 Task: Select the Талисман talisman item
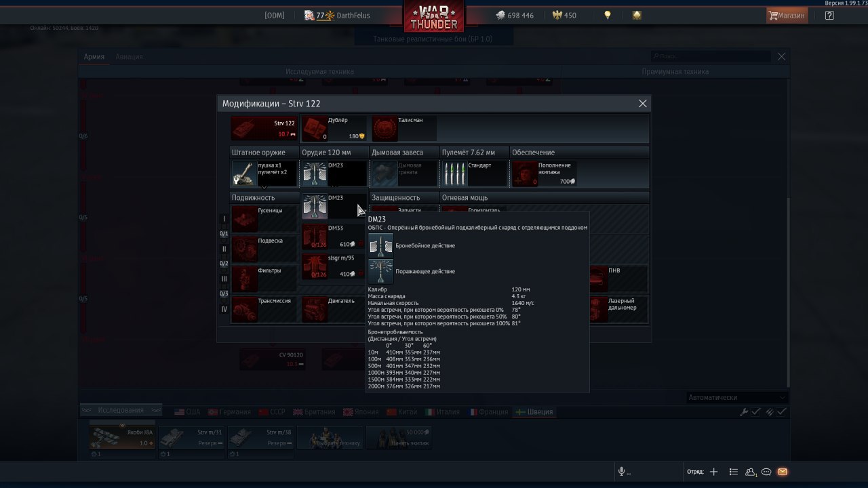pyautogui.click(x=405, y=129)
